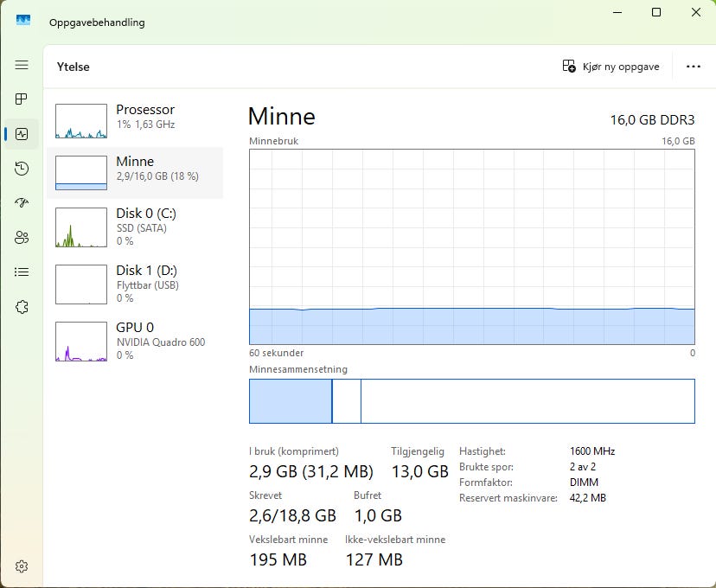The width and height of the screenshot is (716, 588).
Task: Maximize the Oppgavebehandling window
Action: (x=656, y=12)
